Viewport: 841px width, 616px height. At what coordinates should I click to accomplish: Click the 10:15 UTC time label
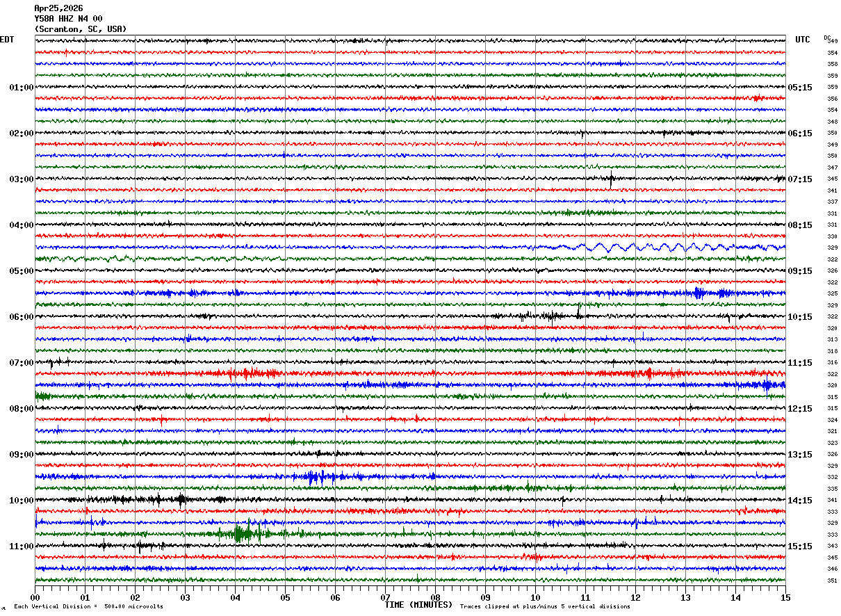(800, 317)
